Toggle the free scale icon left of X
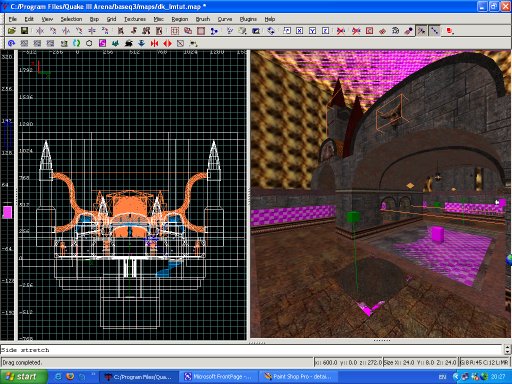The image size is (512, 384). [x=287, y=31]
